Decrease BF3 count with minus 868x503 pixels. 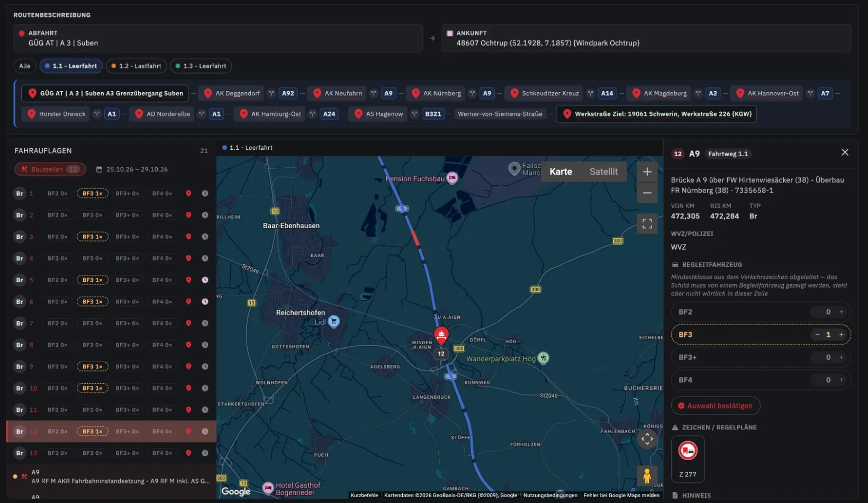(817, 335)
